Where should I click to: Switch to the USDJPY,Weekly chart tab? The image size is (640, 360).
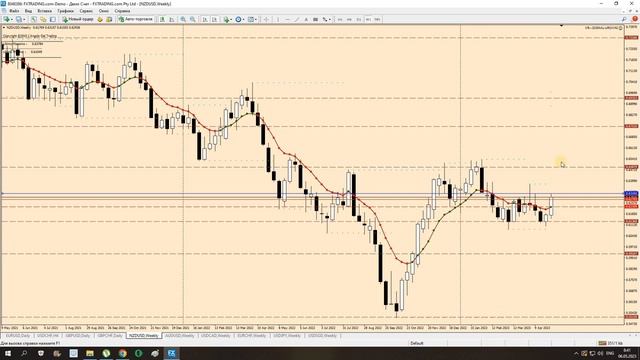point(287,336)
